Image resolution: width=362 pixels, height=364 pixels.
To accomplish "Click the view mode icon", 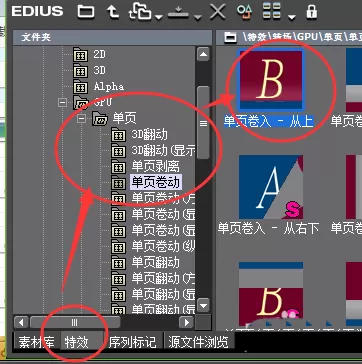I will click(x=272, y=12).
